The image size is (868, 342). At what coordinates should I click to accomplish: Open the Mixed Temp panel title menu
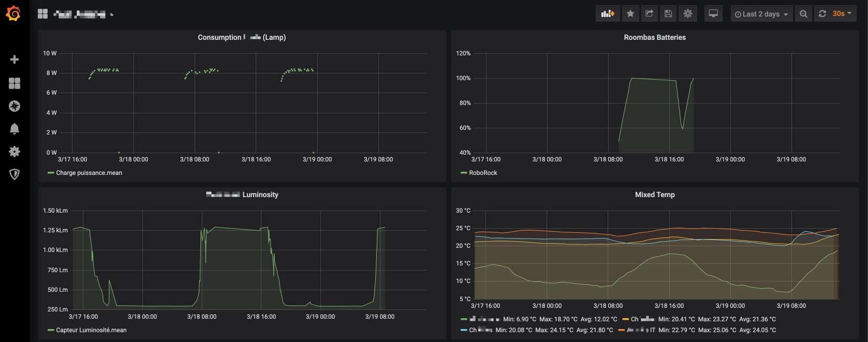[x=655, y=195]
